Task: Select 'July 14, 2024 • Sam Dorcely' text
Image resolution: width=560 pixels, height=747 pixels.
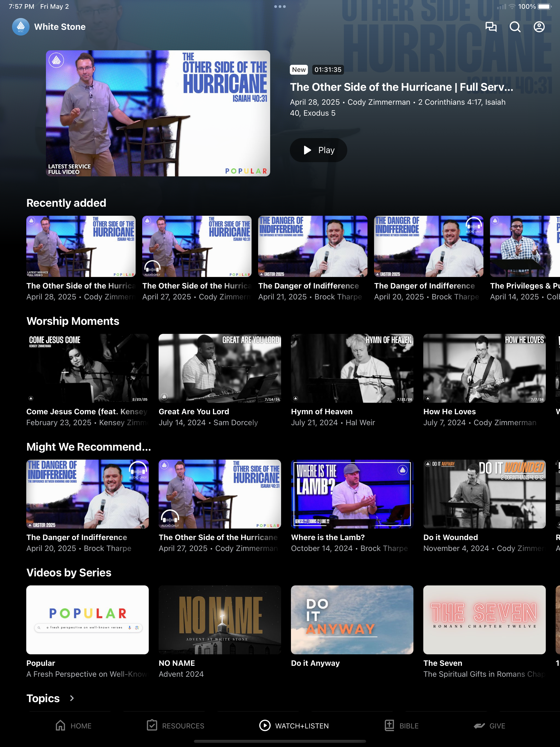Action: [208, 423]
